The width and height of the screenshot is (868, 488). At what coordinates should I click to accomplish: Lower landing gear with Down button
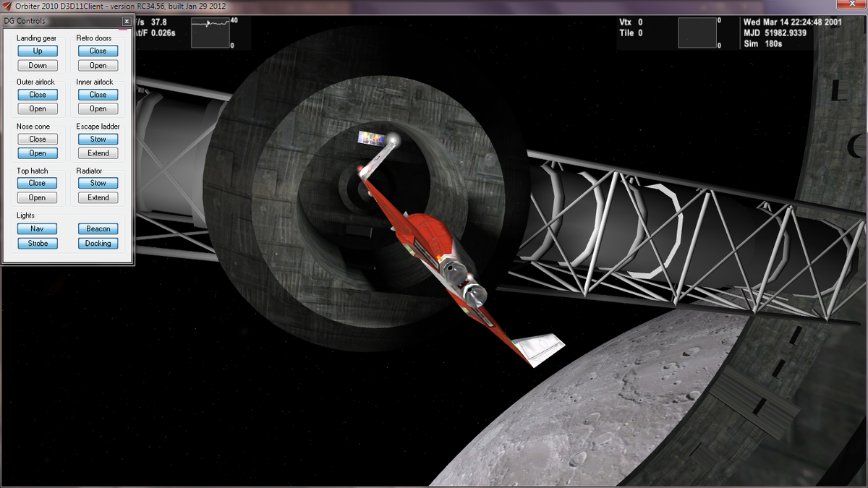click(38, 65)
